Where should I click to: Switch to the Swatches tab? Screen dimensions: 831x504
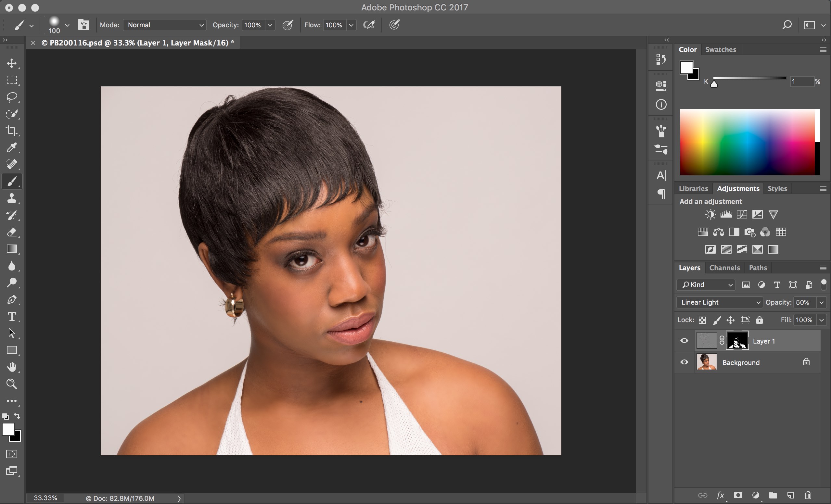pos(721,49)
